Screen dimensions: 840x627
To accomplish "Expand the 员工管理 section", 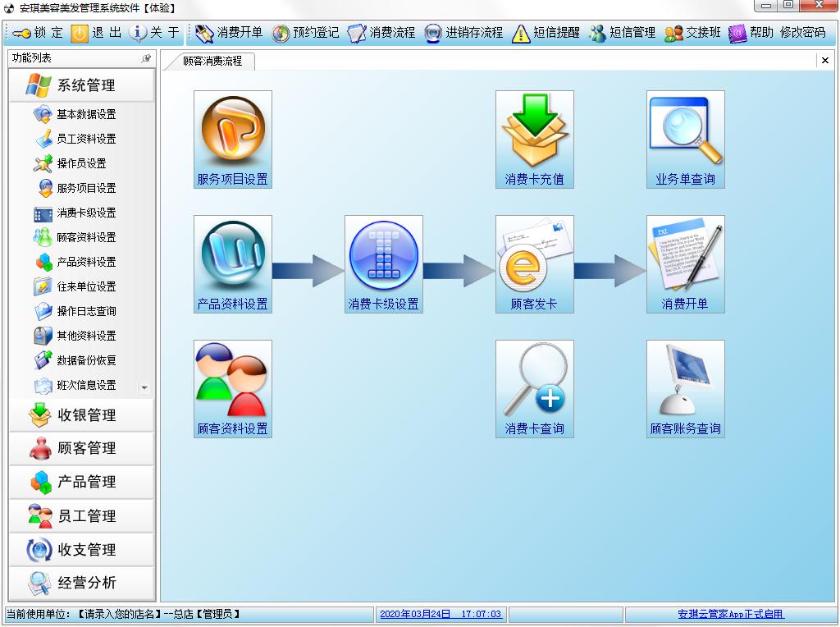I will pos(81,516).
